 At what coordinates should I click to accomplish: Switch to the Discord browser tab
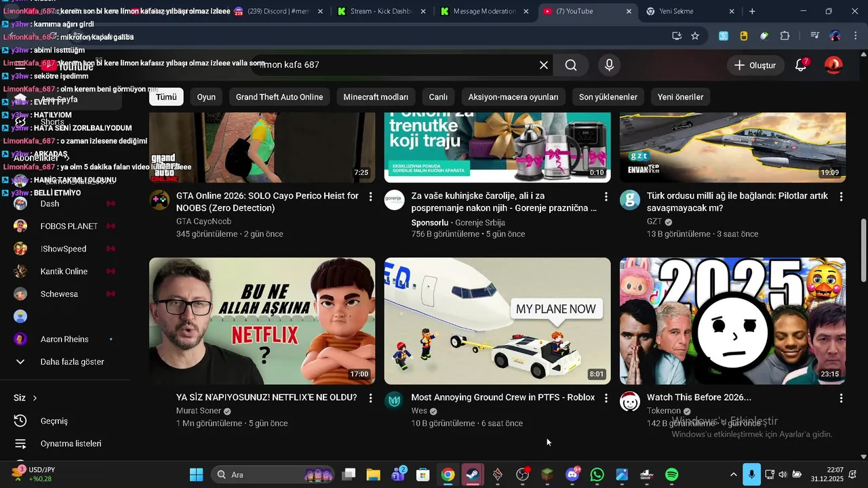[x=278, y=12]
